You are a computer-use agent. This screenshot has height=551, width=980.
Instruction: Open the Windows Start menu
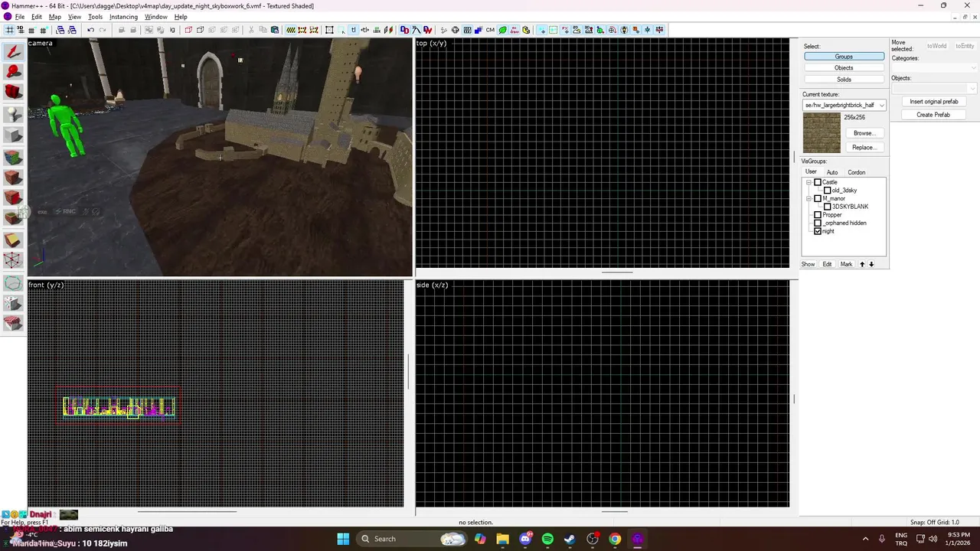coord(343,539)
